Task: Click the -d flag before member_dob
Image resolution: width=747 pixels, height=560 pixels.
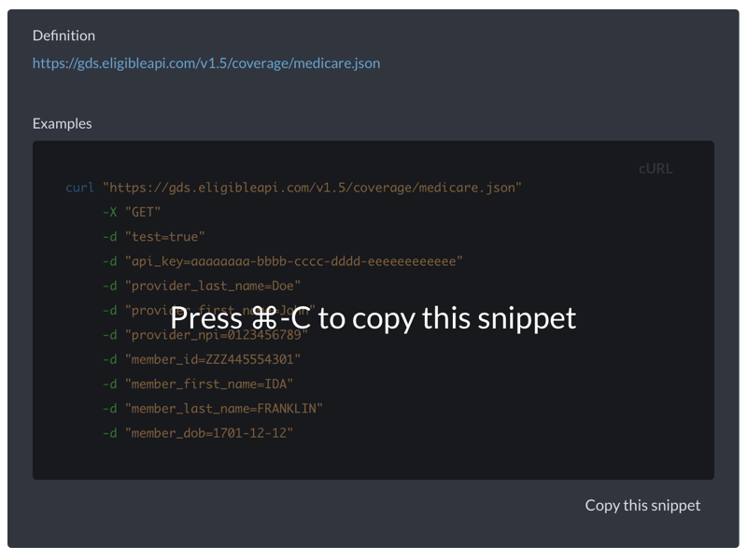Action: point(110,433)
